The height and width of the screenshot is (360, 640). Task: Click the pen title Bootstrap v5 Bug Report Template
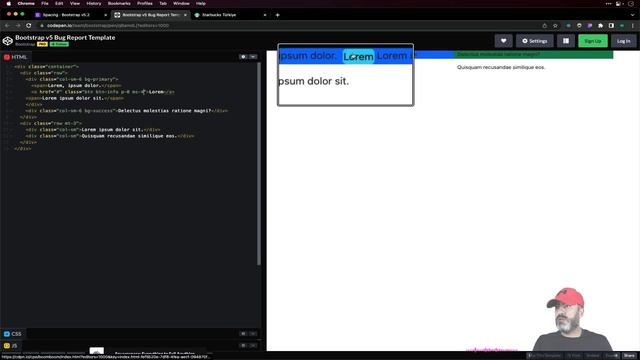click(65, 37)
